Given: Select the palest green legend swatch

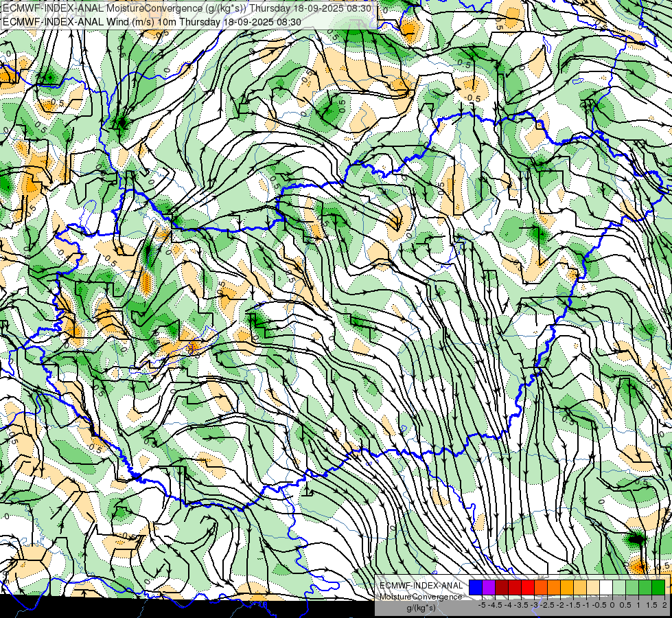Looking at the screenshot, I should 618,588.
